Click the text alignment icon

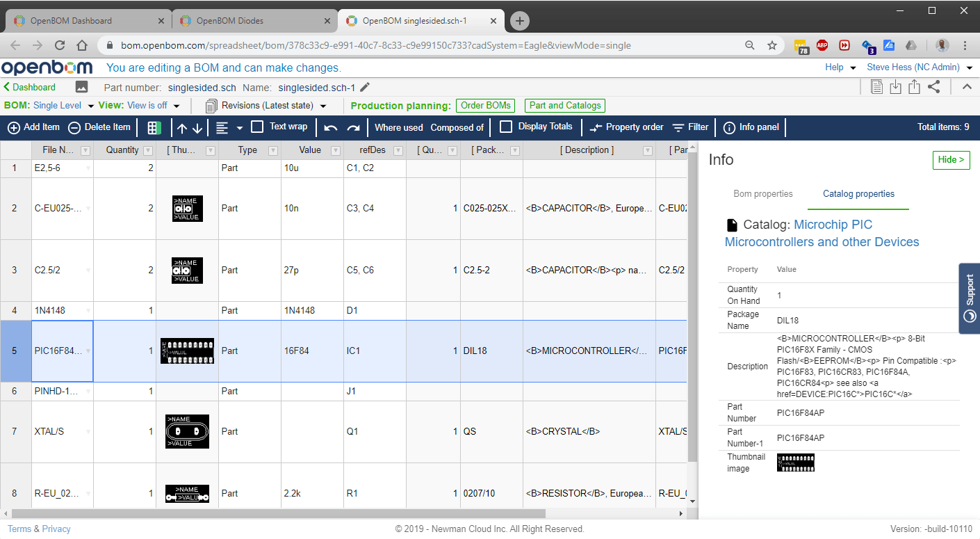222,127
